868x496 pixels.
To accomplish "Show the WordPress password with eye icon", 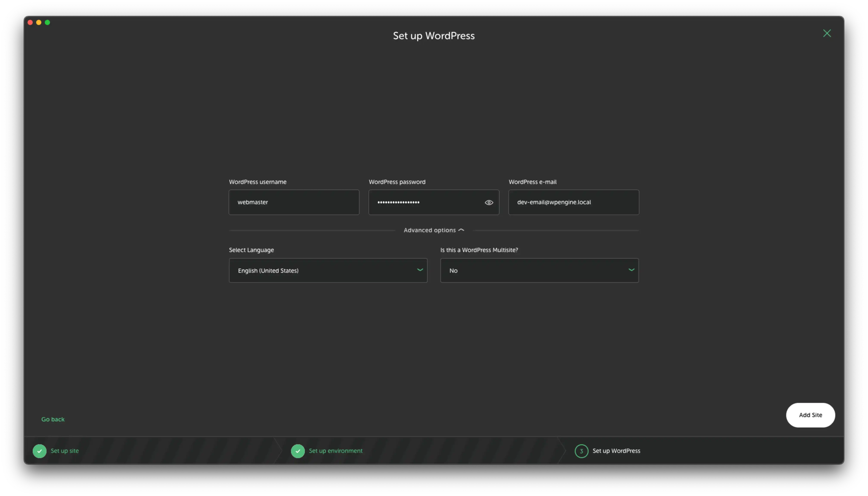I will click(x=489, y=202).
